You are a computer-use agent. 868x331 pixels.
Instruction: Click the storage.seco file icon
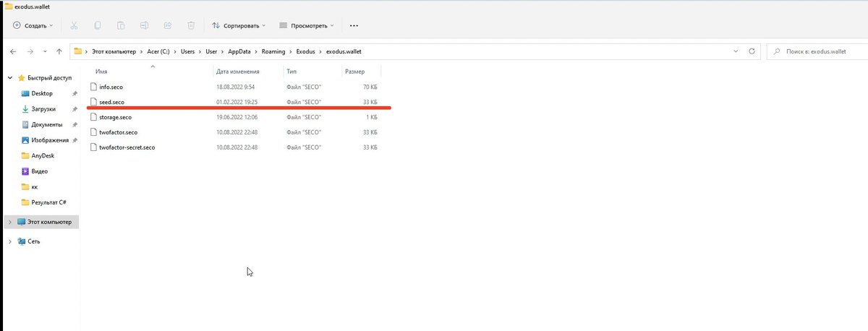pyautogui.click(x=93, y=117)
